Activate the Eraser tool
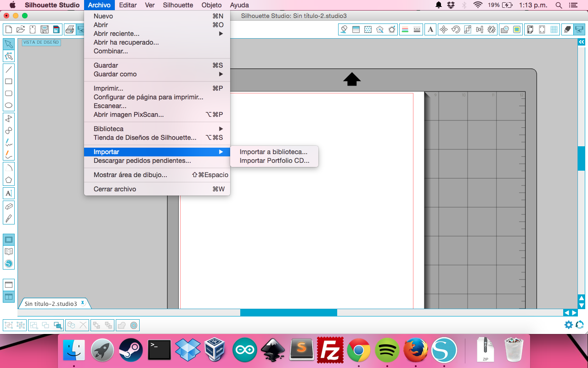The width and height of the screenshot is (588, 368). point(8,207)
